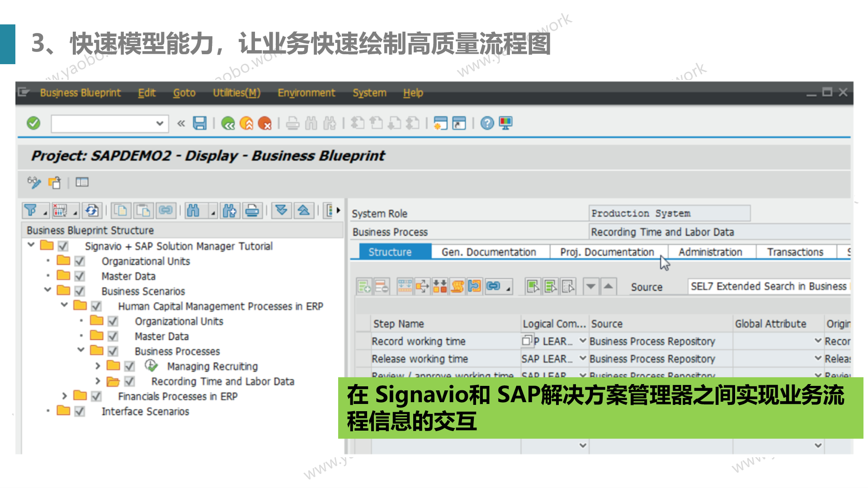Toggle checkbox for Human Capital Management Processes
This screenshot has height=488, width=868.
pos(96,306)
